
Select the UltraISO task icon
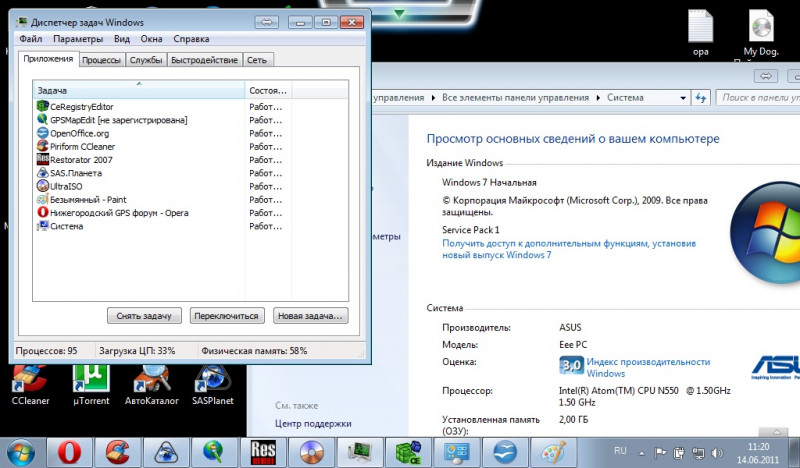[42, 186]
